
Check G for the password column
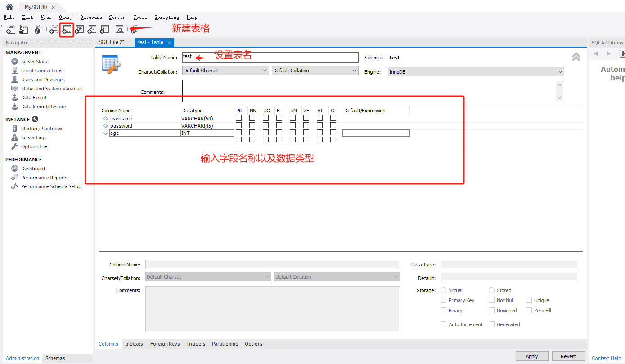[x=333, y=125]
